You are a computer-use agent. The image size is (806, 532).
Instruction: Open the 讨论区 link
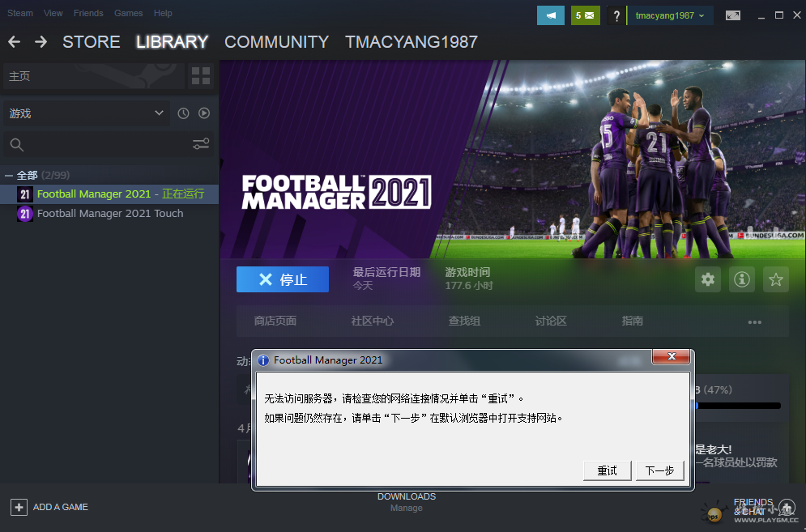pos(551,321)
